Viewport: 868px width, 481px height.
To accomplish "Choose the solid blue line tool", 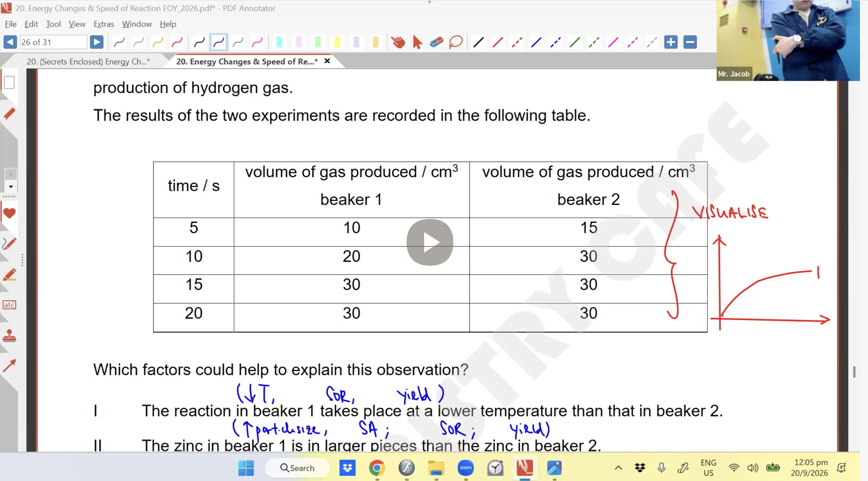I will (x=536, y=42).
